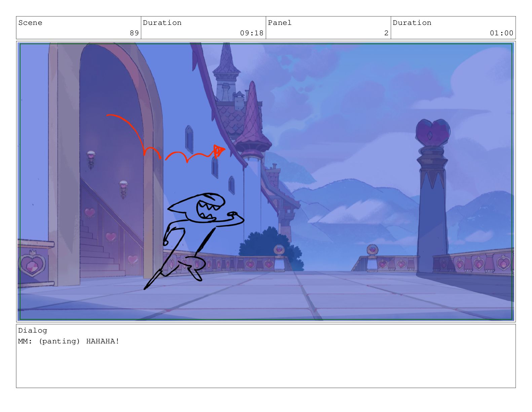
Task: Select the scene number 89
Action: tap(134, 33)
